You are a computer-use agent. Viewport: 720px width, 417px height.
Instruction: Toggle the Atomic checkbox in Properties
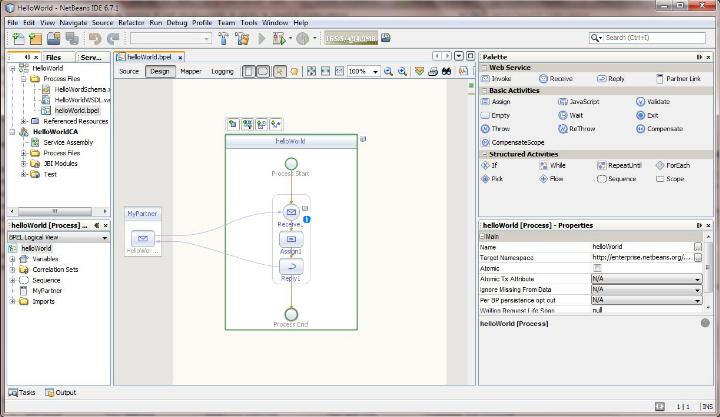tap(597, 268)
